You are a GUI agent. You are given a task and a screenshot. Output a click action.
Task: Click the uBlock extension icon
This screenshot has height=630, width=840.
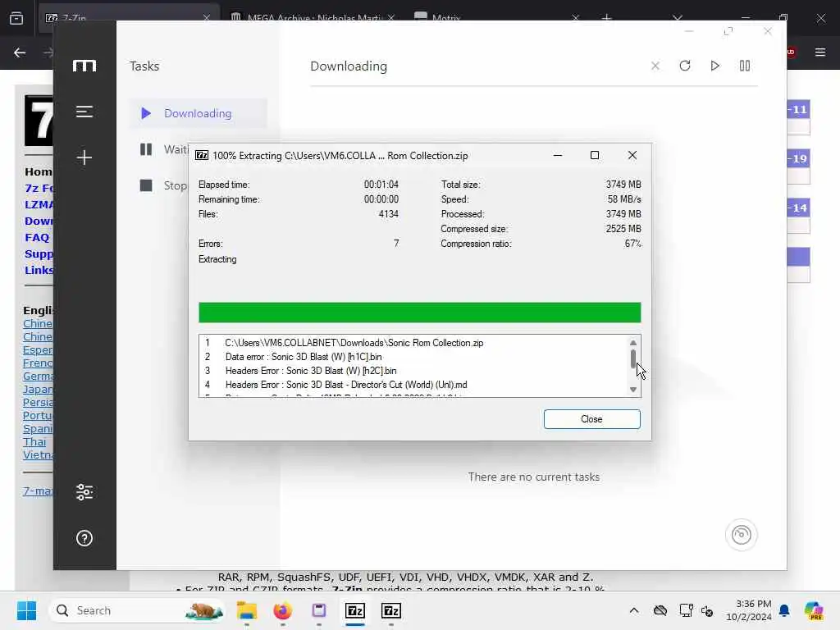click(x=792, y=52)
